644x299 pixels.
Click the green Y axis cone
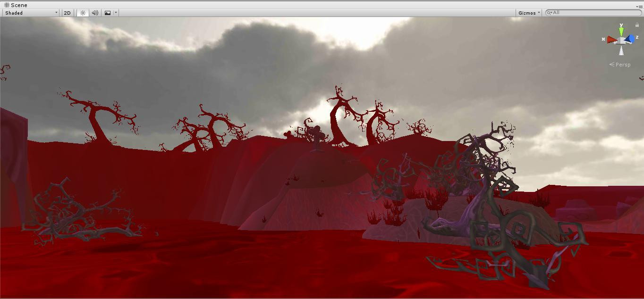pyautogui.click(x=621, y=30)
